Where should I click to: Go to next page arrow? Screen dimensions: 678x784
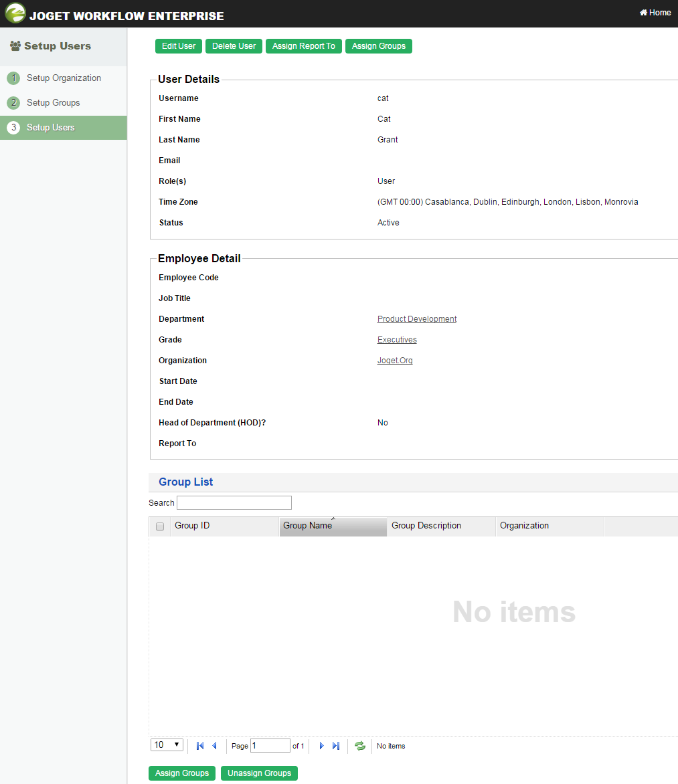(x=321, y=746)
